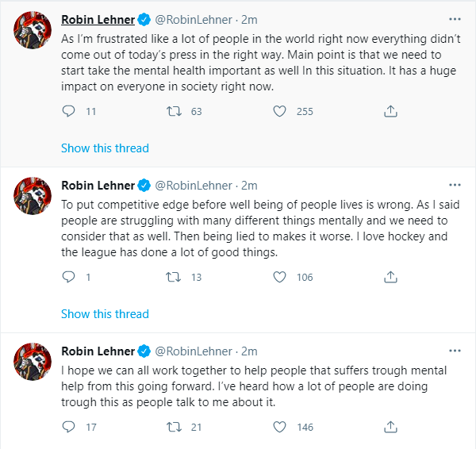The width and height of the screenshot is (476, 449).
Task: Share the first tweet about mental health
Action: (390, 112)
